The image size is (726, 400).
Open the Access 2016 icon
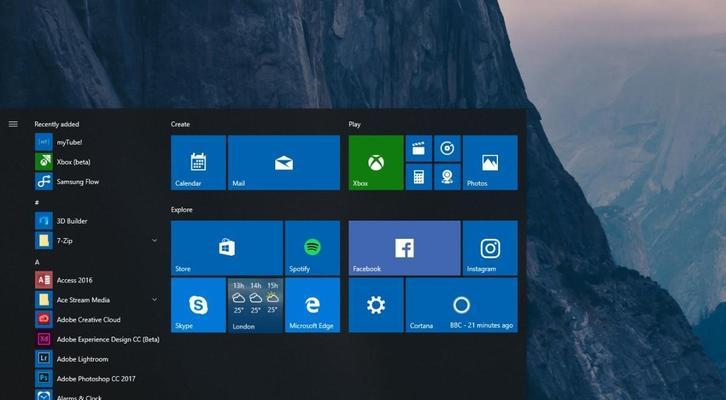(44, 280)
